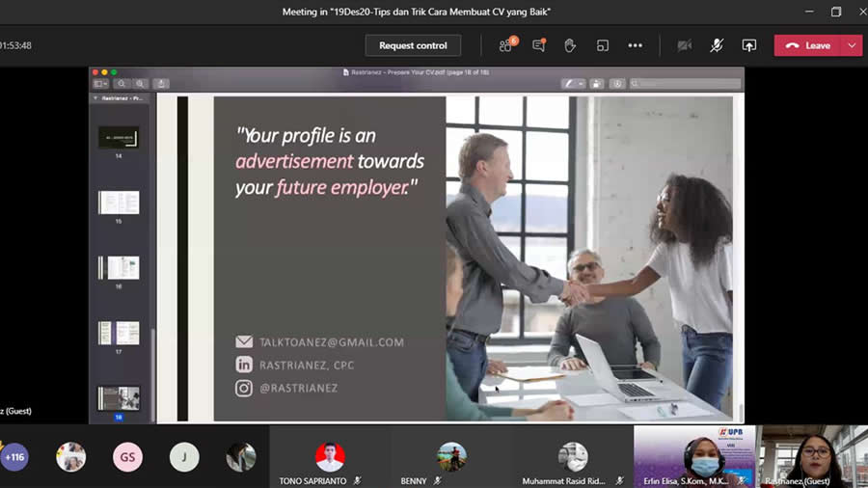
Task: Click the Request control button
Action: 413,45
